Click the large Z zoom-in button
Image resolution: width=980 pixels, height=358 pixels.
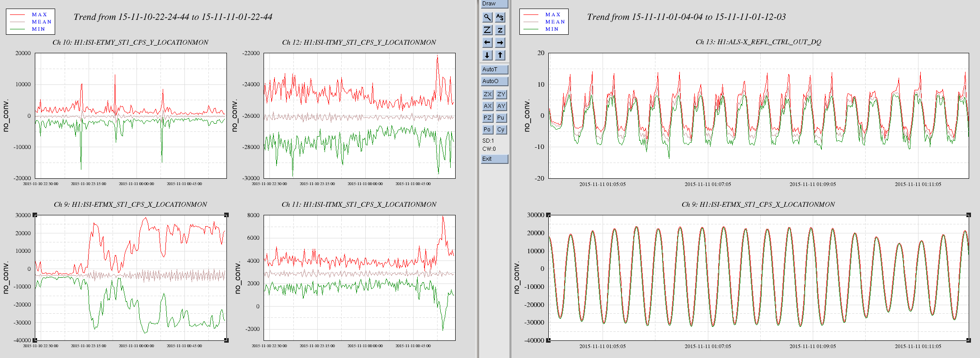[x=487, y=30]
